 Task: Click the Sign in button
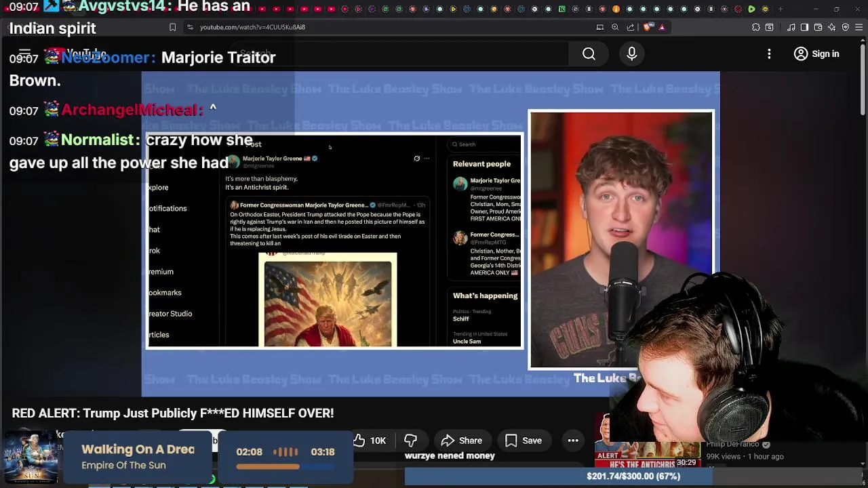tap(816, 54)
